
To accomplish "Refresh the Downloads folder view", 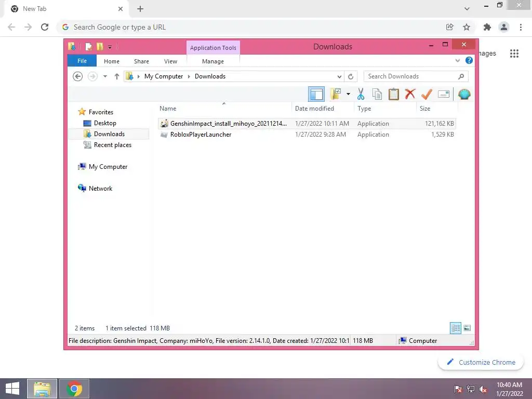I will pos(351,76).
